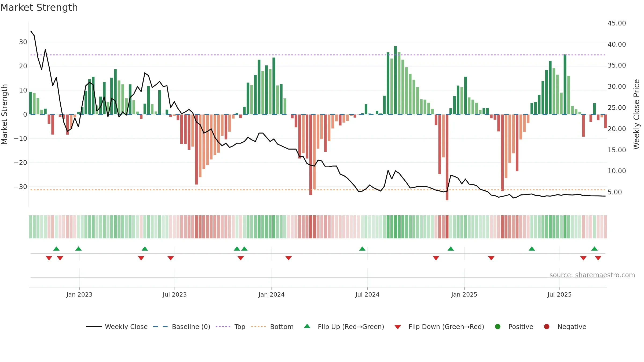
Task: Select the final flip down marker on the timeline
Action: point(598,258)
